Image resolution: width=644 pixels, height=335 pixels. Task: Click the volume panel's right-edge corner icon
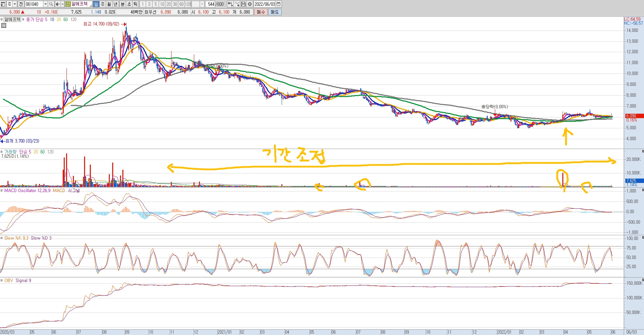point(643,151)
